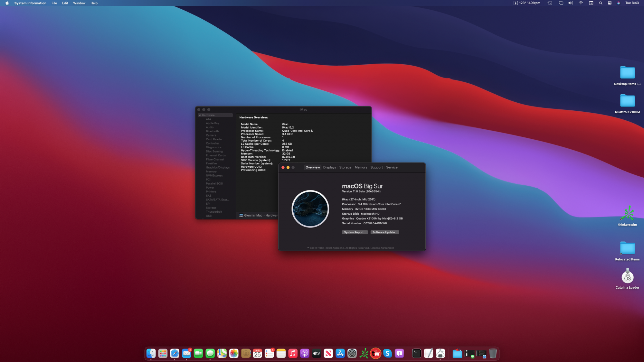Switch to the Memory tab
The height and width of the screenshot is (362, 644).
361,167
